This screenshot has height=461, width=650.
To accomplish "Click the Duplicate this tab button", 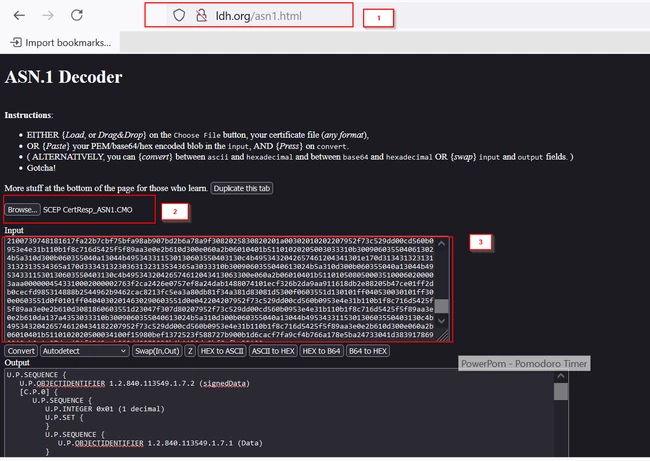I will point(242,188).
